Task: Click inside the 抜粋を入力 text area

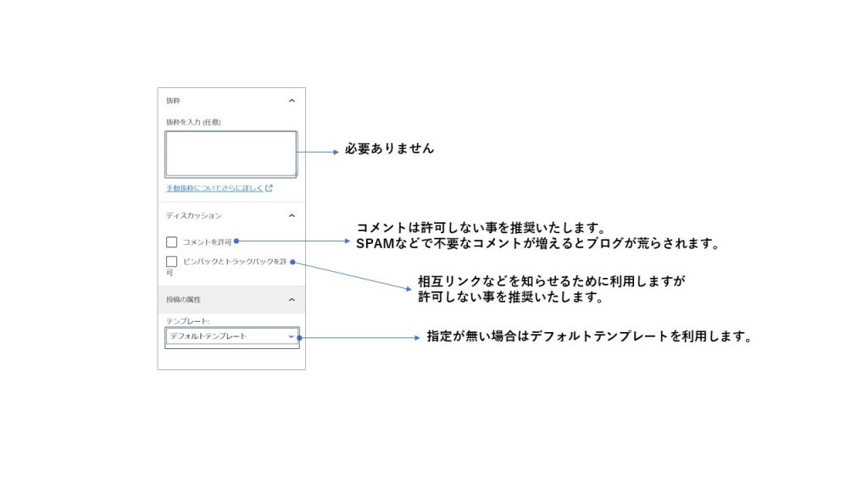Action: [231, 153]
